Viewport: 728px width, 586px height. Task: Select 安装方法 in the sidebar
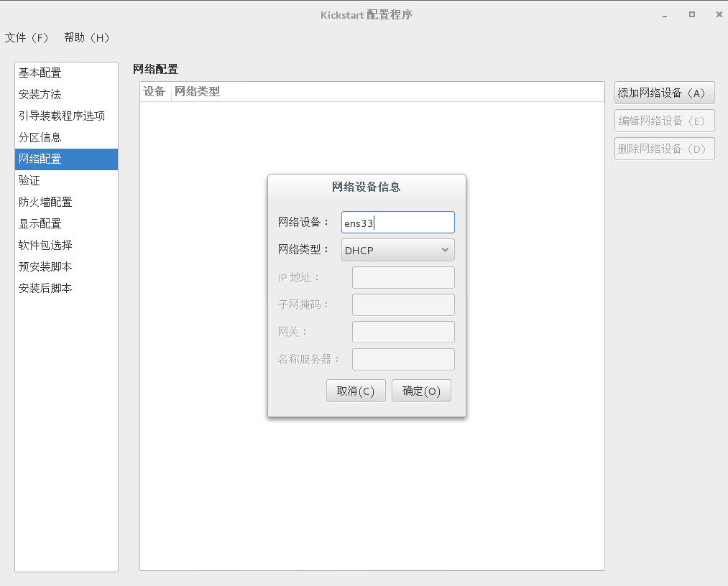(x=66, y=94)
